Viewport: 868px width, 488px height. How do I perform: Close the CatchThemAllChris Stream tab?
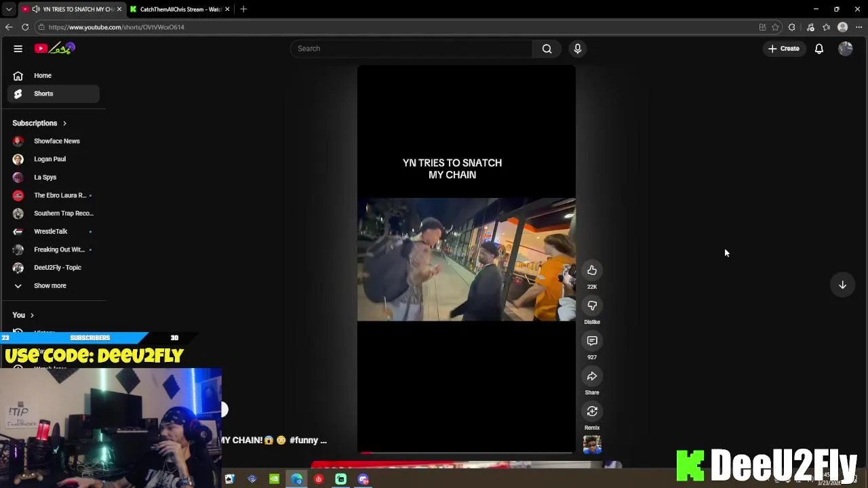click(227, 9)
